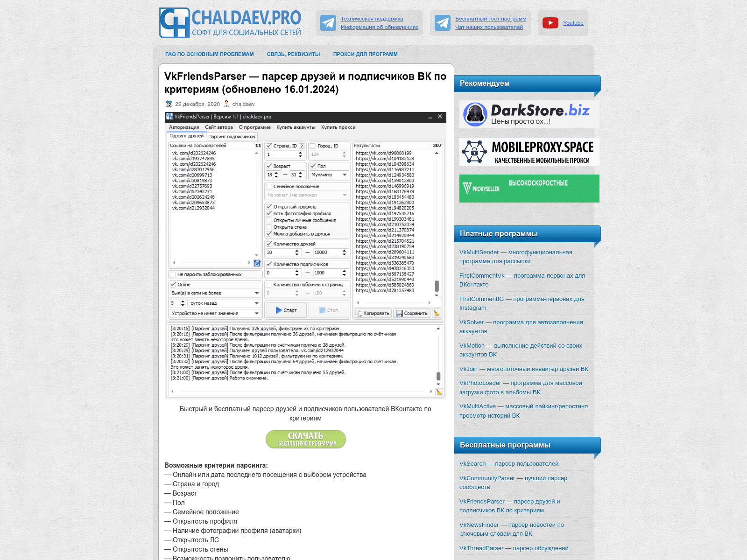Toggle the Пол checkbox
This screenshot has width=747, height=560.
(x=313, y=166)
